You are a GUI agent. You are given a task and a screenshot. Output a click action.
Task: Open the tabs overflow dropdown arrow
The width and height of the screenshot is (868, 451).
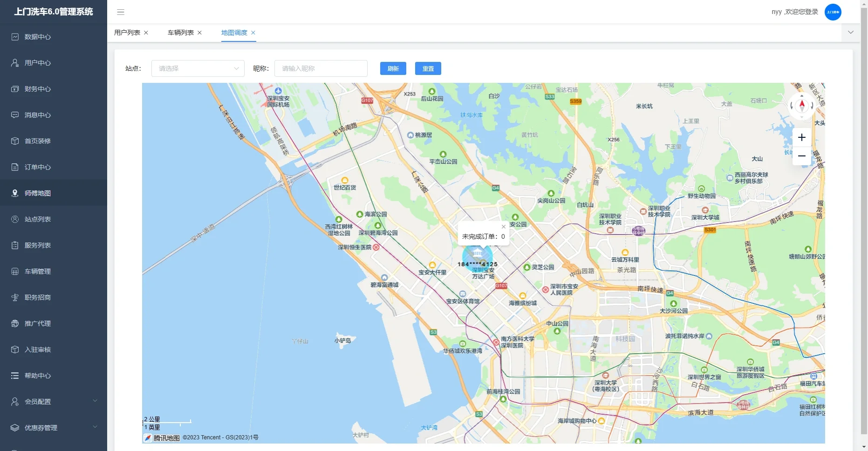click(850, 33)
